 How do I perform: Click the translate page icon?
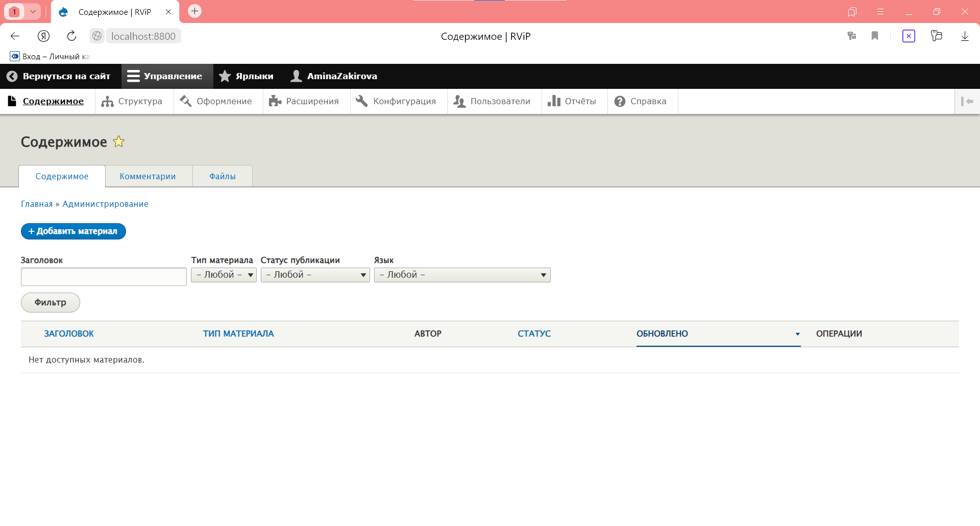[x=851, y=36]
